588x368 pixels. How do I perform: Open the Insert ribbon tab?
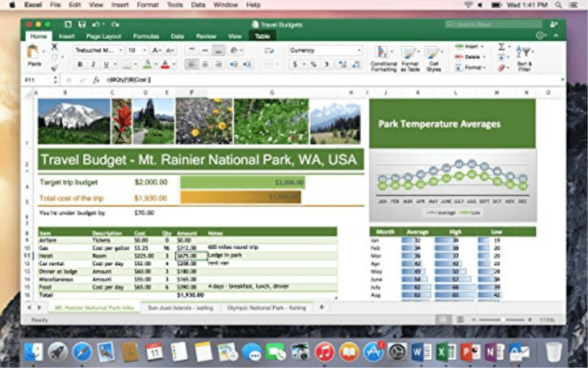coord(66,36)
